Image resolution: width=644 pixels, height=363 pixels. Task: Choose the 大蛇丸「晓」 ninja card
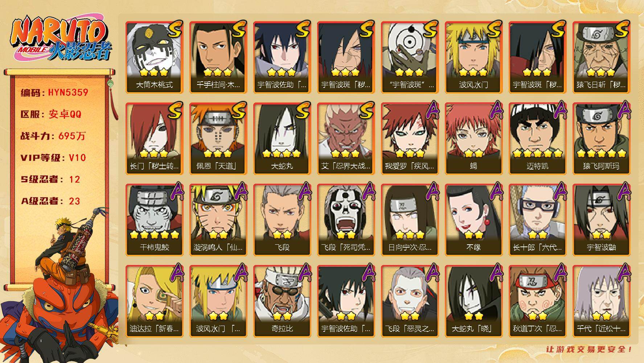[x=474, y=301]
